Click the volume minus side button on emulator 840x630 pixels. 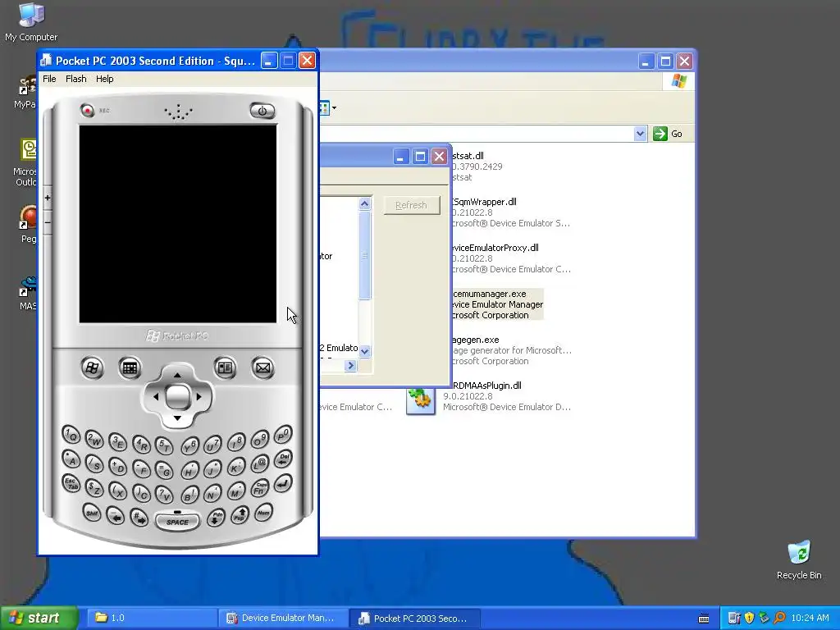[47, 221]
